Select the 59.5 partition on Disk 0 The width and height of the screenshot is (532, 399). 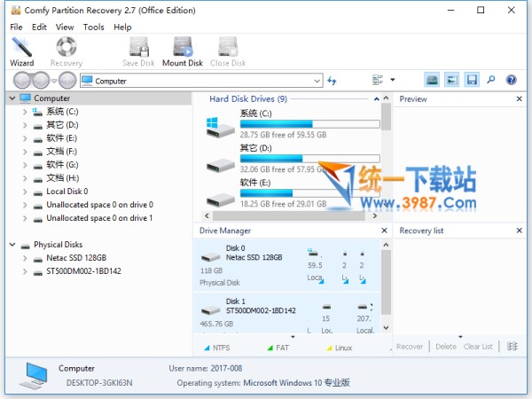tap(315, 266)
